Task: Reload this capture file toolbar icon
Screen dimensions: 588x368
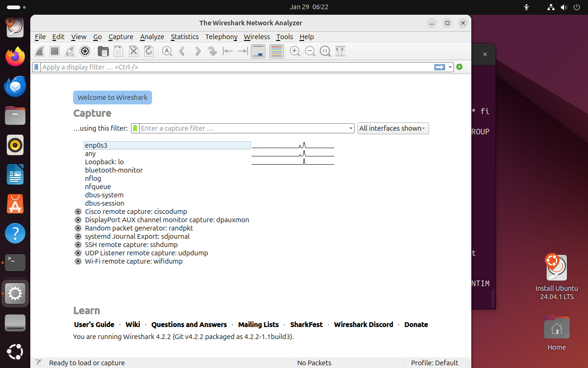Action: pos(148,51)
